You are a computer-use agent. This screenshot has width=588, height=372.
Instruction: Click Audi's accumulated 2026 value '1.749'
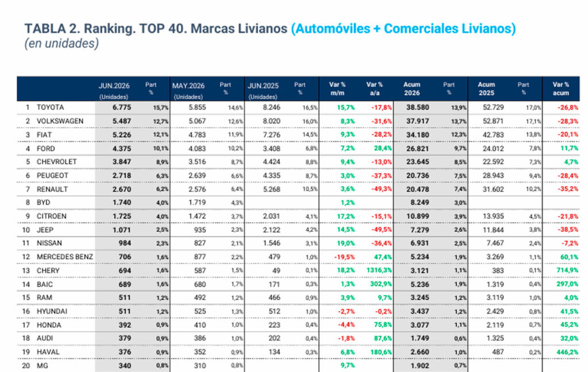[420, 338]
